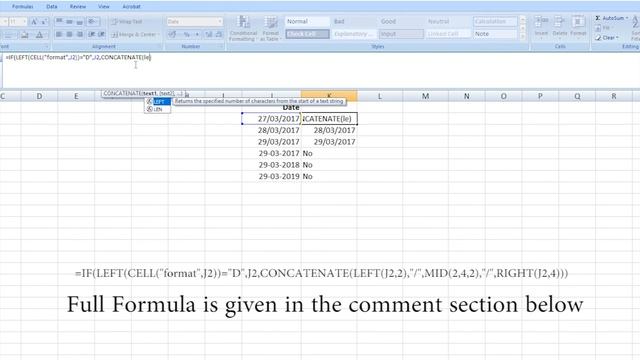Image resolution: width=640 pixels, height=360 pixels.
Task: Select column L header
Action: tap(380, 96)
